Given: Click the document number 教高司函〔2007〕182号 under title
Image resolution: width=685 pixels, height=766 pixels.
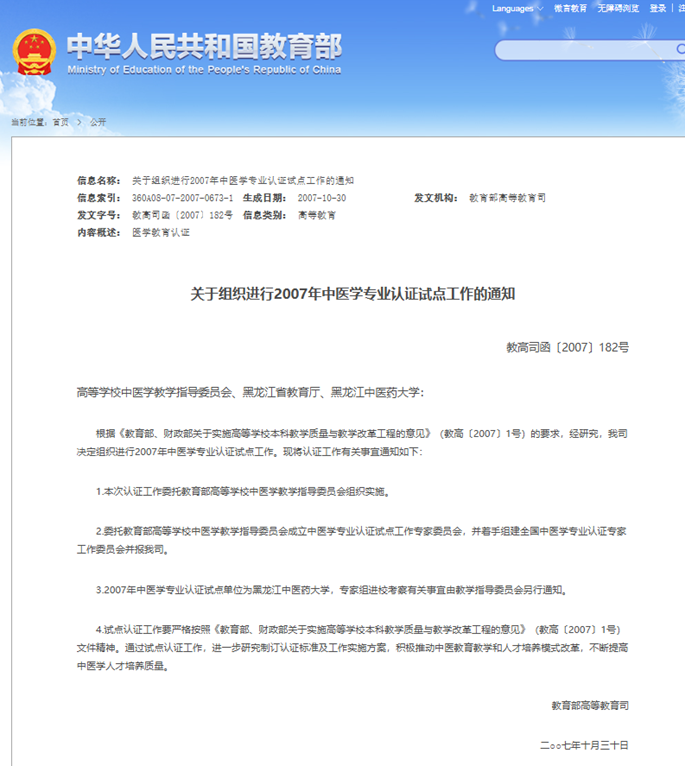Looking at the screenshot, I should click(x=567, y=347).
